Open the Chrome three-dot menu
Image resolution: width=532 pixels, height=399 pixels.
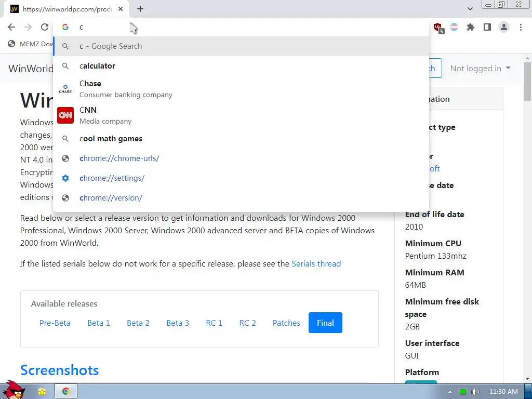pos(521,27)
